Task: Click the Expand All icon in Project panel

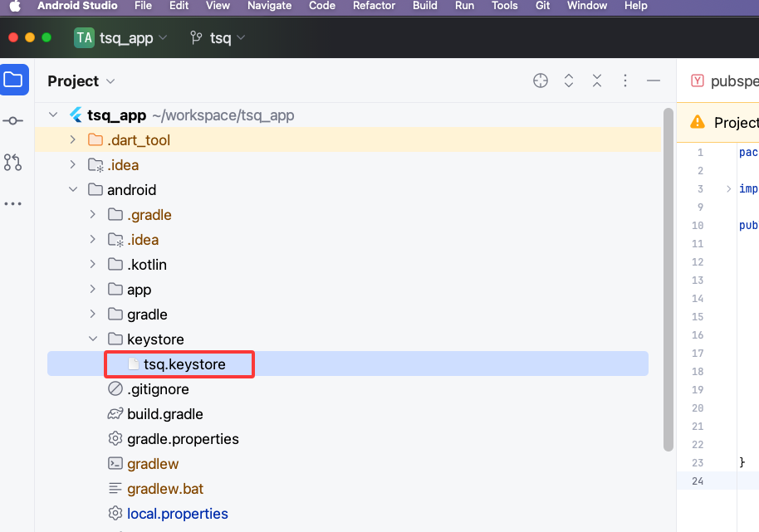Action: tap(569, 81)
